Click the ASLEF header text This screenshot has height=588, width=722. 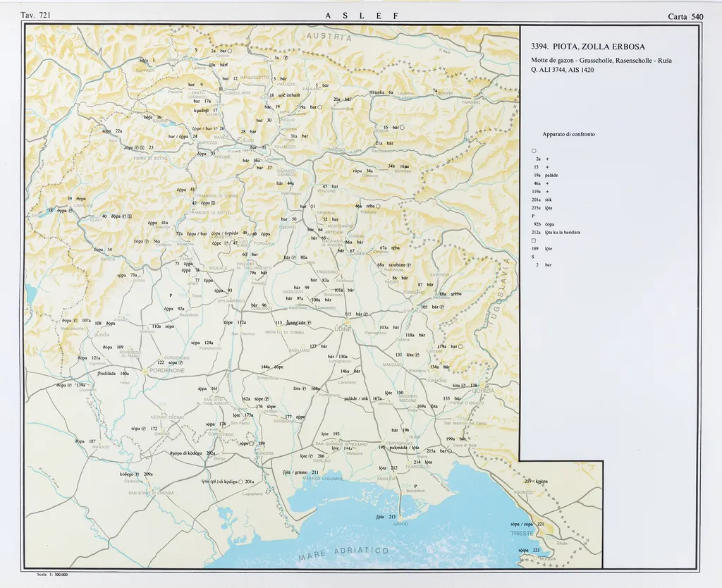pyautogui.click(x=361, y=16)
